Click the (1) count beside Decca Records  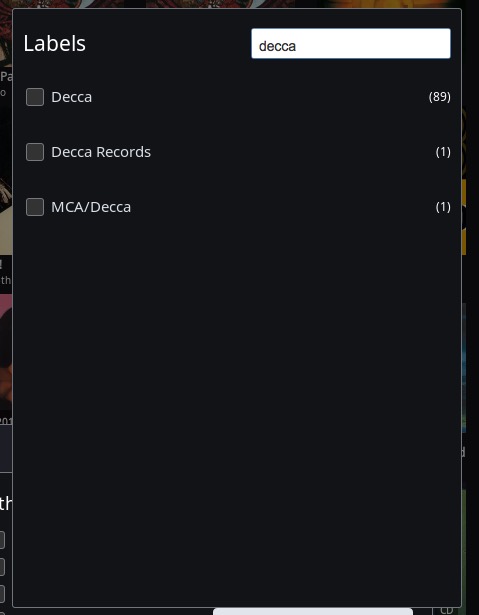[443, 152]
